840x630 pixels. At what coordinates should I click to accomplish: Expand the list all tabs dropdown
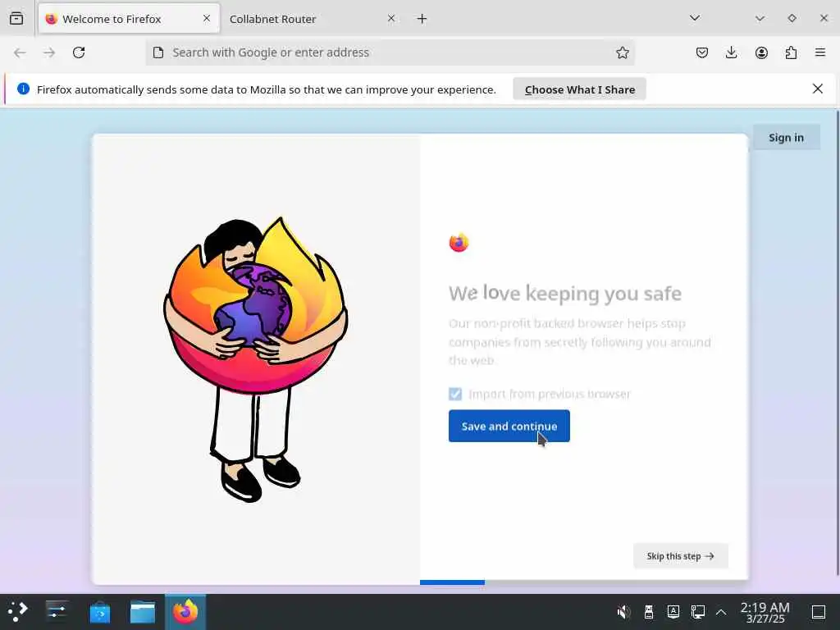point(695,18)
